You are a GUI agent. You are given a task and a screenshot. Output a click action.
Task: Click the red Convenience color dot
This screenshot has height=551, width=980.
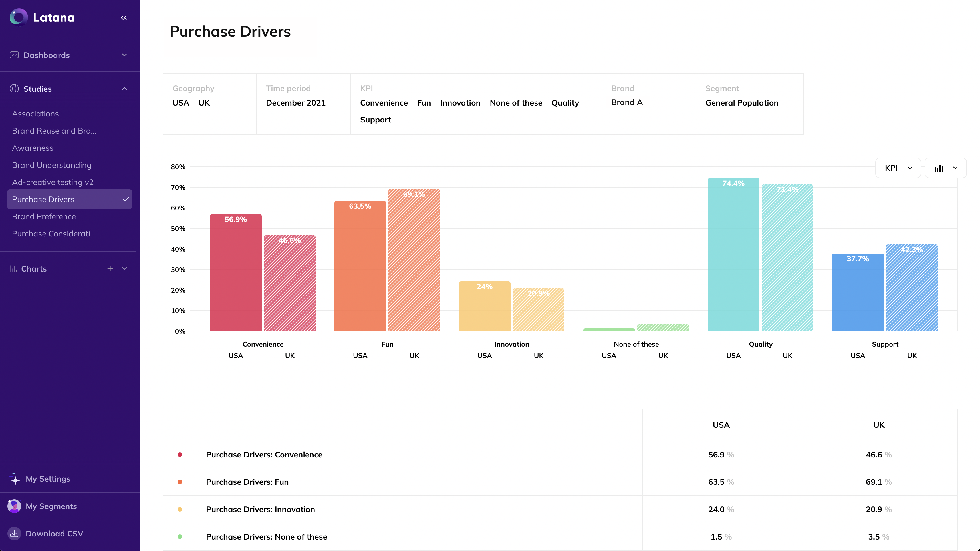pyautogui.click(x=180, y=454)
